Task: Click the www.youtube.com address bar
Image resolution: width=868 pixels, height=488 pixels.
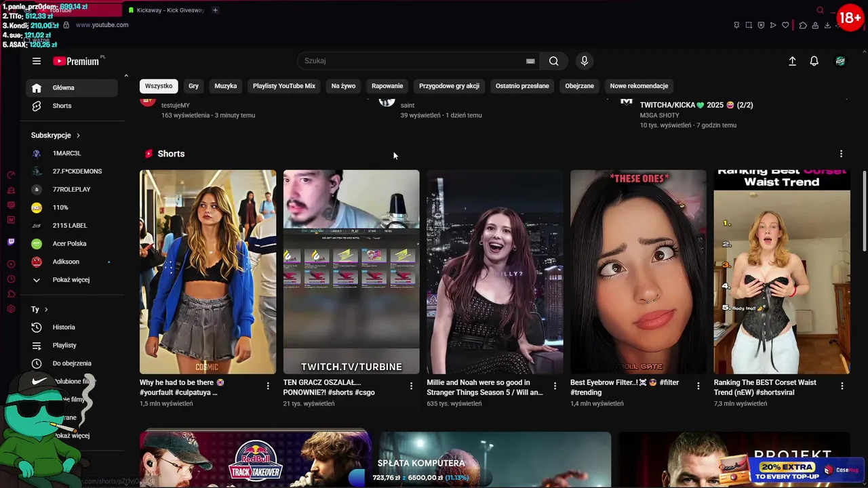Action: click(x=102, y=25)
